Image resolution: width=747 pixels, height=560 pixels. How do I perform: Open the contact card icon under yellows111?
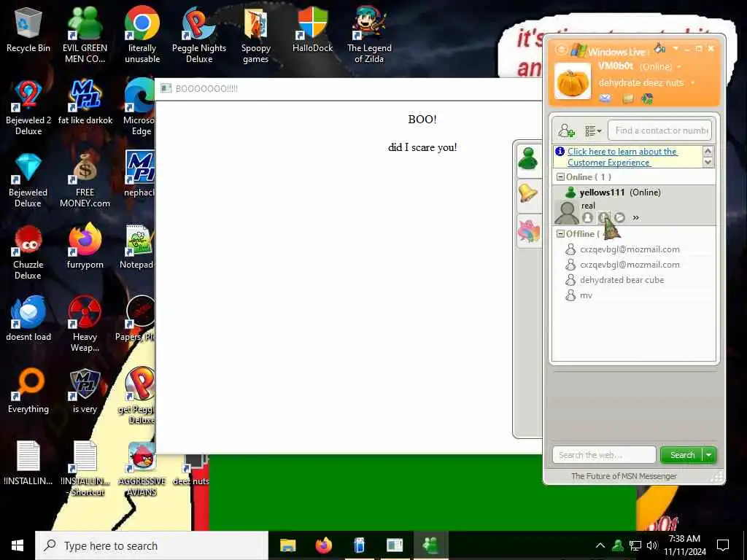(x=587, y=217)
